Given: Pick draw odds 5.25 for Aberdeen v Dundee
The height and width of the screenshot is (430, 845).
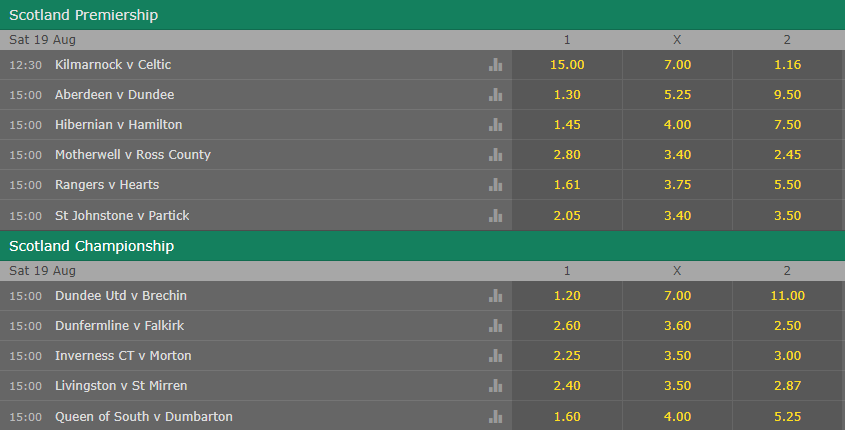Looking at the screenshot, I should pos(677,95).
